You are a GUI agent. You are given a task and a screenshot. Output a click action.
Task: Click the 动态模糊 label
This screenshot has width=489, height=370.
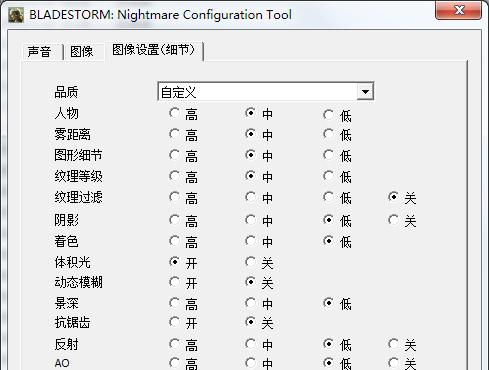(x=78, y=282)
